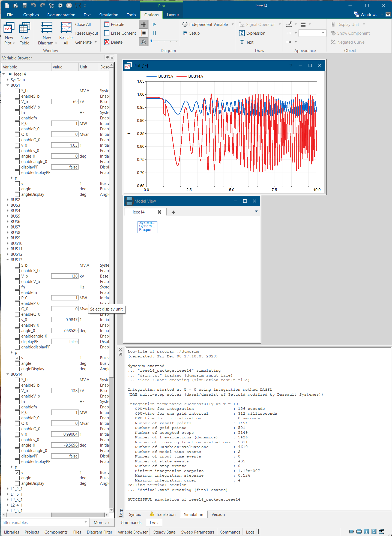Open the marker style arrow icon
This screenshot has width=392, height=536.
(x=289, y=42)
